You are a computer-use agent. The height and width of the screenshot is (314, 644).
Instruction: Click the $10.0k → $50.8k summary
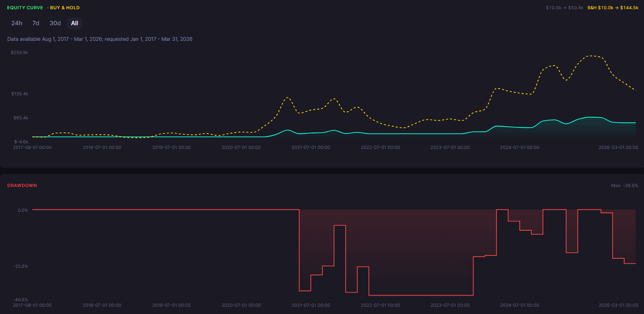click(x=565, y=8)
